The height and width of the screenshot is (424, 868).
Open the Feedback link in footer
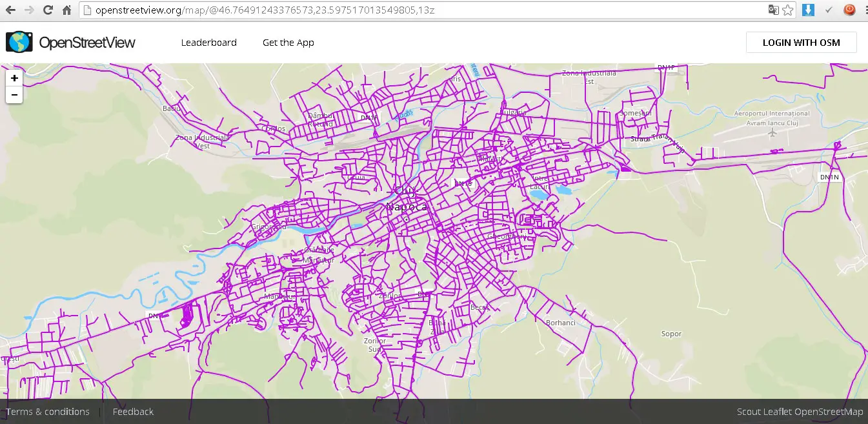(x=133, y=412)
